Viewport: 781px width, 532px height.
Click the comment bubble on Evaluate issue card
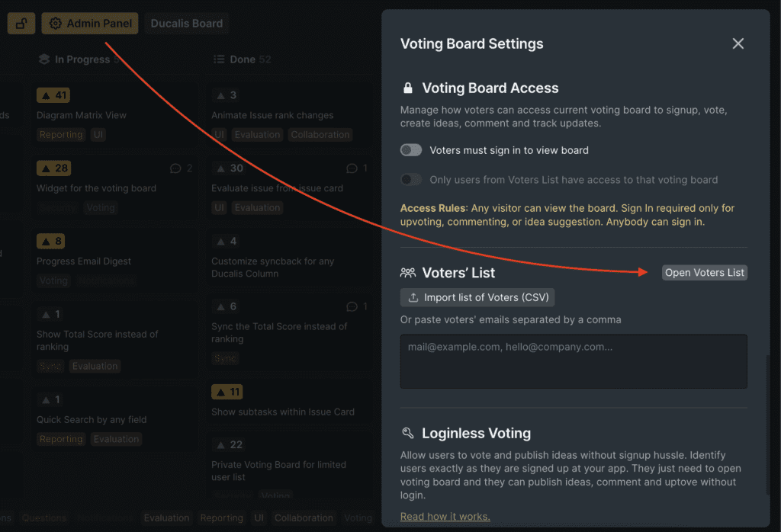pos(352,168)
